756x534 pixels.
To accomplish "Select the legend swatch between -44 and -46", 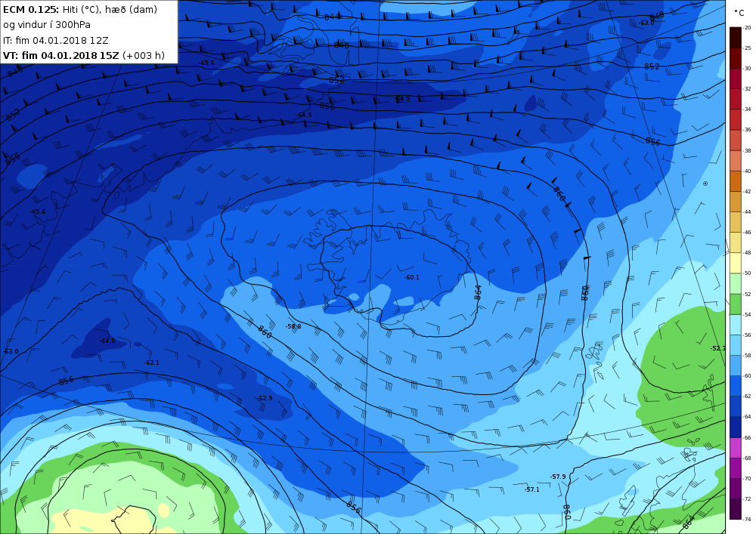I will click(x=736, y=222).
